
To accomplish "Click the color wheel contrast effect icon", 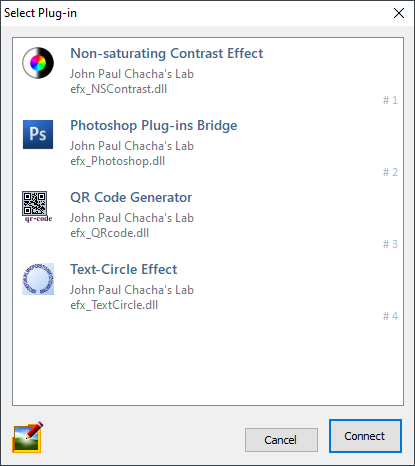I will click(38, 63).
